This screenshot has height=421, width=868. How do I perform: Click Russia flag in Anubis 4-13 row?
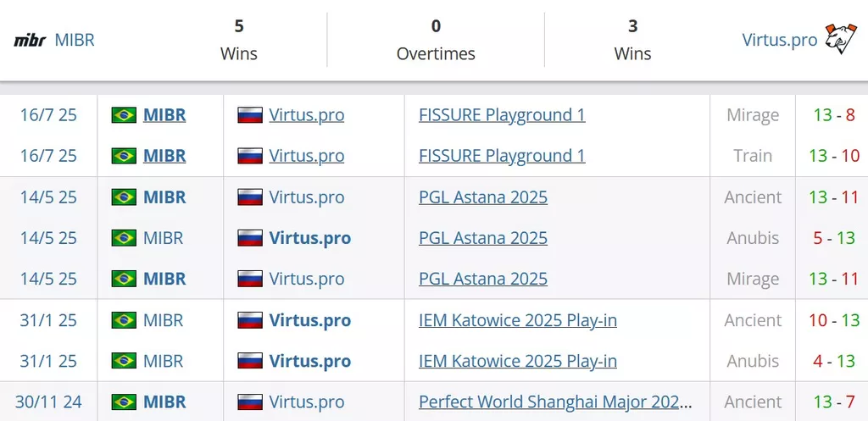click(250, 361)
